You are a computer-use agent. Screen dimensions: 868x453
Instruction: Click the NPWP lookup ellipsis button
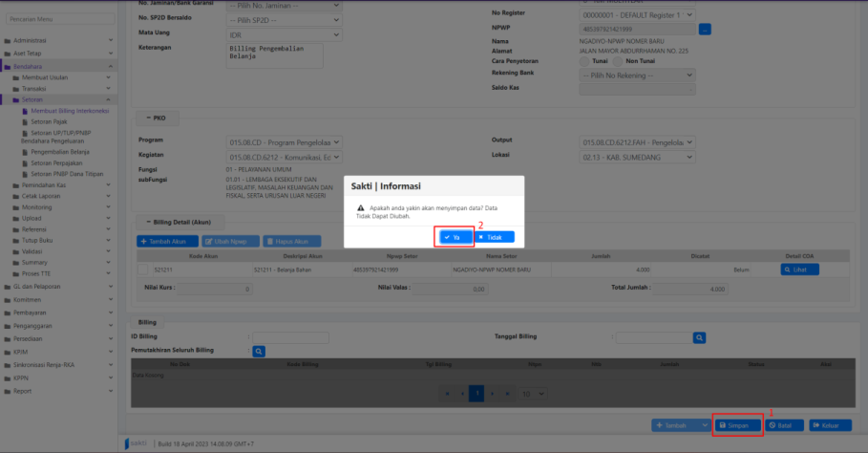point(706,30)
